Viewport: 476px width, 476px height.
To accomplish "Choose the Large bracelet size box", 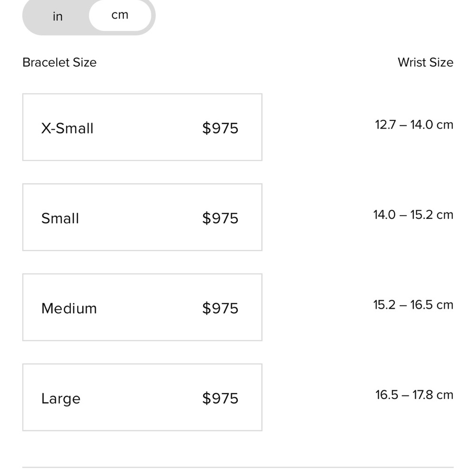I will pos(142,397).
